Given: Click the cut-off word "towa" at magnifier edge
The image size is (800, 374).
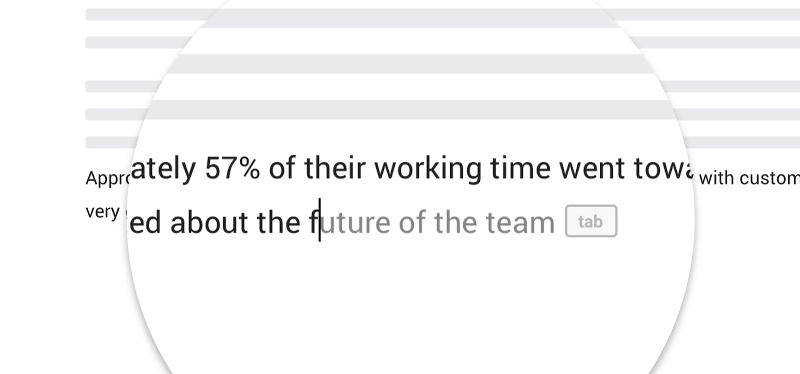Looking at the screenshot, I should coord(663,169).
